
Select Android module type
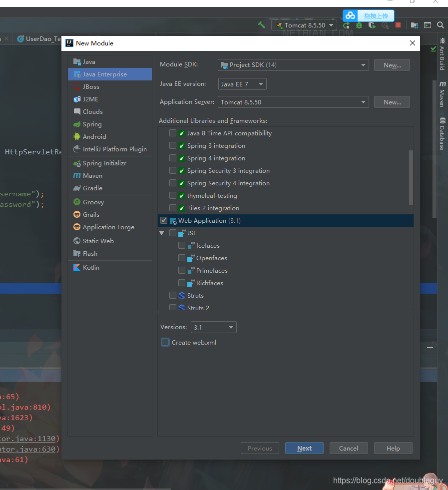point(110,137)
